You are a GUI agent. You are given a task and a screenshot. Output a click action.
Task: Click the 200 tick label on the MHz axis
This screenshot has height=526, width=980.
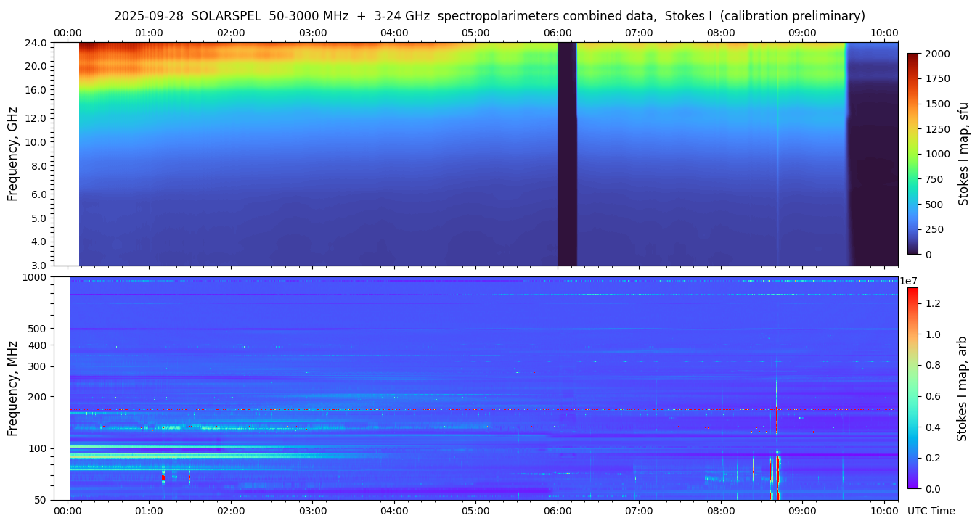coord(38,397)
